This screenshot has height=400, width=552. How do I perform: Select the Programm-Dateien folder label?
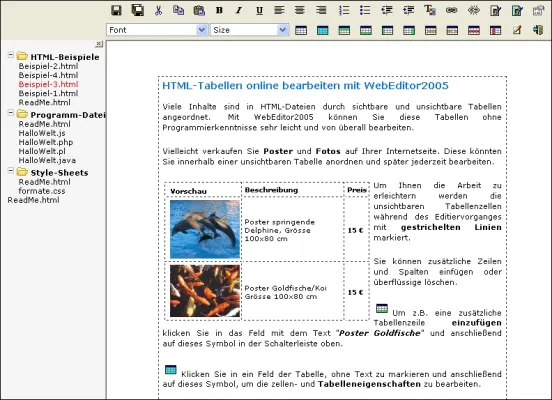(68, 115)
